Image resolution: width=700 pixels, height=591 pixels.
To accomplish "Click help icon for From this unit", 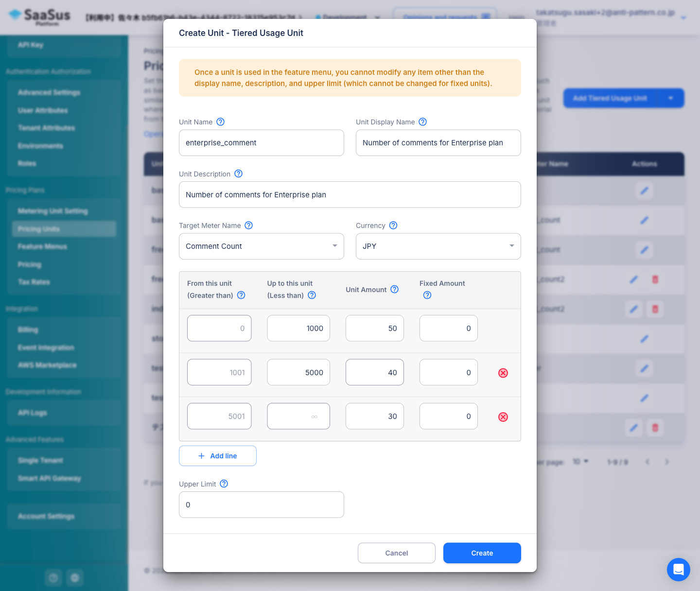I will [241, 295].
